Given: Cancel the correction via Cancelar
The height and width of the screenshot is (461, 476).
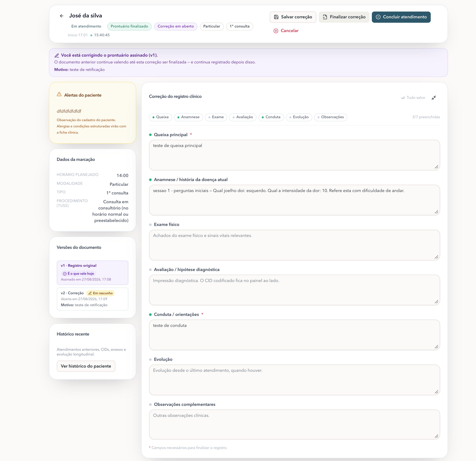Looking at the screenshot, I should click(x=286, y=31).
